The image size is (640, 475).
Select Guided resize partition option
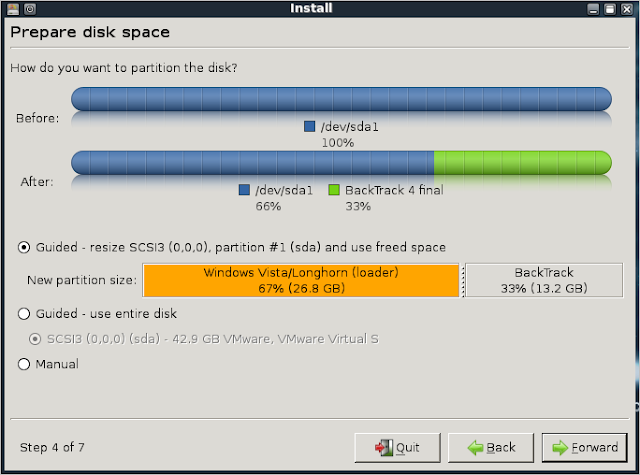(24, 247)
